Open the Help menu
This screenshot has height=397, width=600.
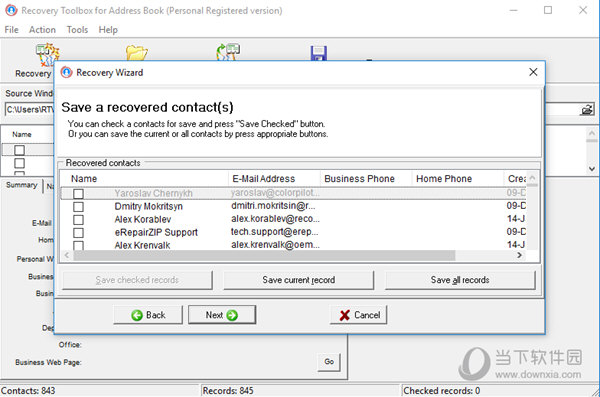click(108, 29)
